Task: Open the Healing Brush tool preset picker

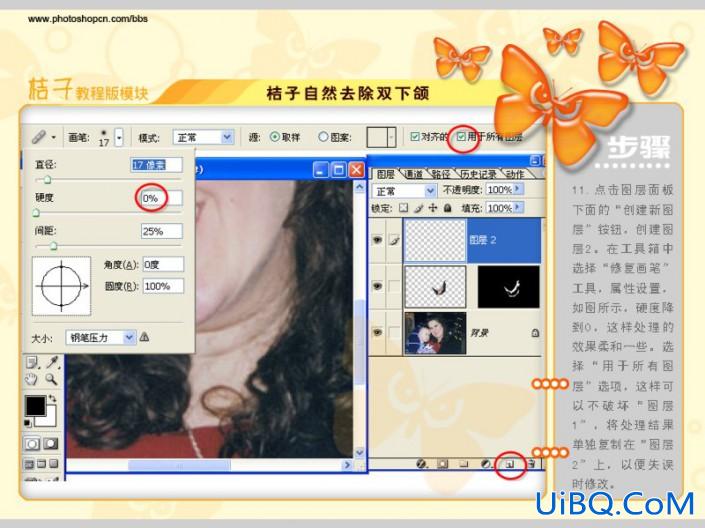Action: click(x=44, y=137)
